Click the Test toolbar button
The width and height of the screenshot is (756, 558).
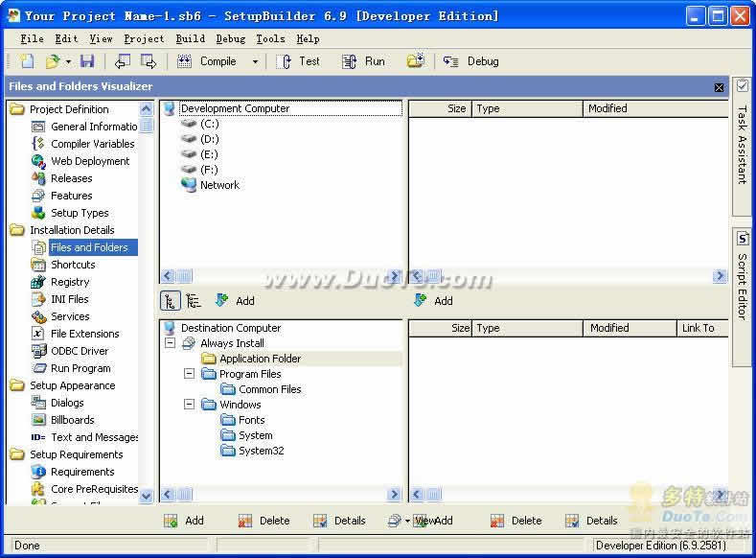[x=298, y=61]
